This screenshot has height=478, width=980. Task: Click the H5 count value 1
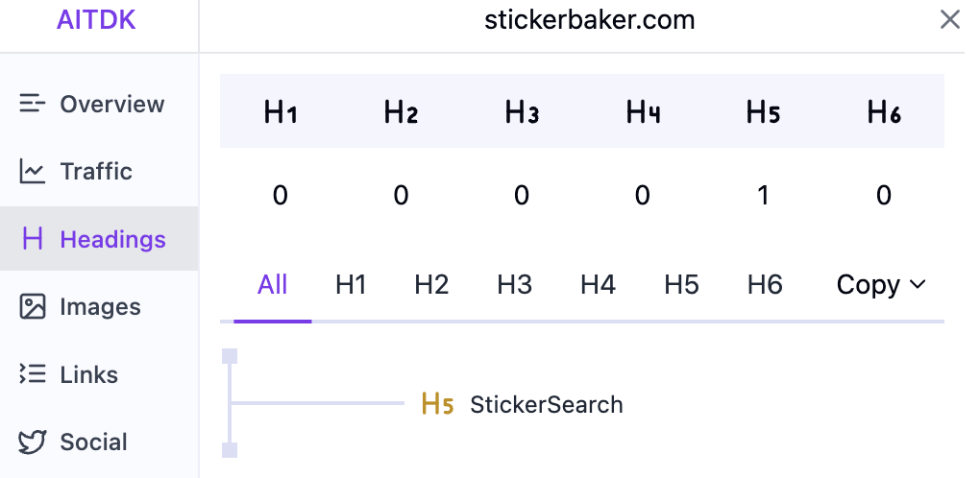(763, 196)
